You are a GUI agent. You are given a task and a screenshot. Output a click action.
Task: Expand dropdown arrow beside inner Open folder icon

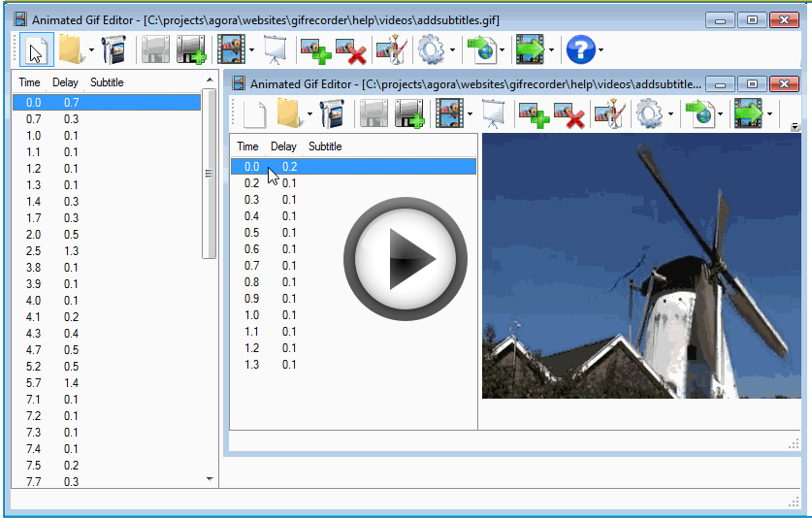(x=309, y=113)
